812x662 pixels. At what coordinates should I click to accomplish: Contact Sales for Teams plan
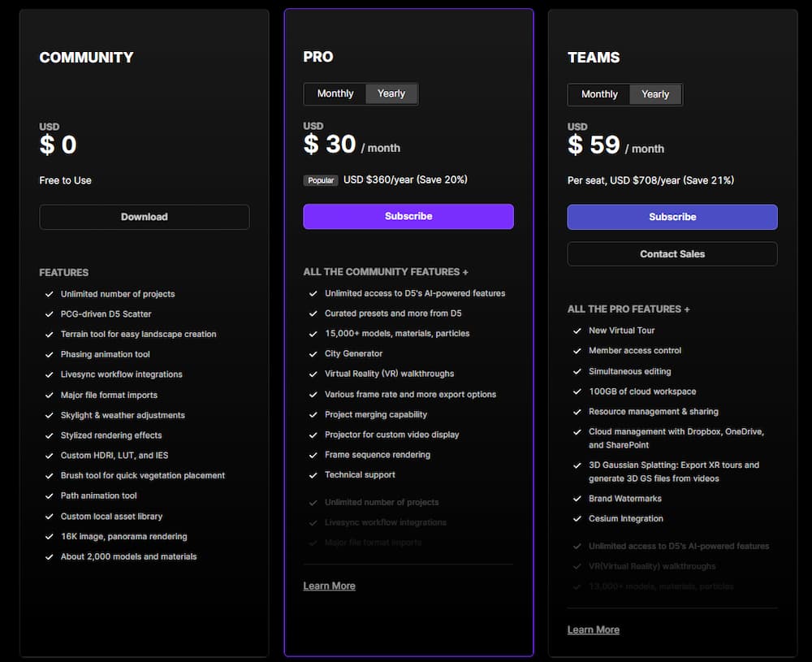pyautogui.click(x=672, y=253)
